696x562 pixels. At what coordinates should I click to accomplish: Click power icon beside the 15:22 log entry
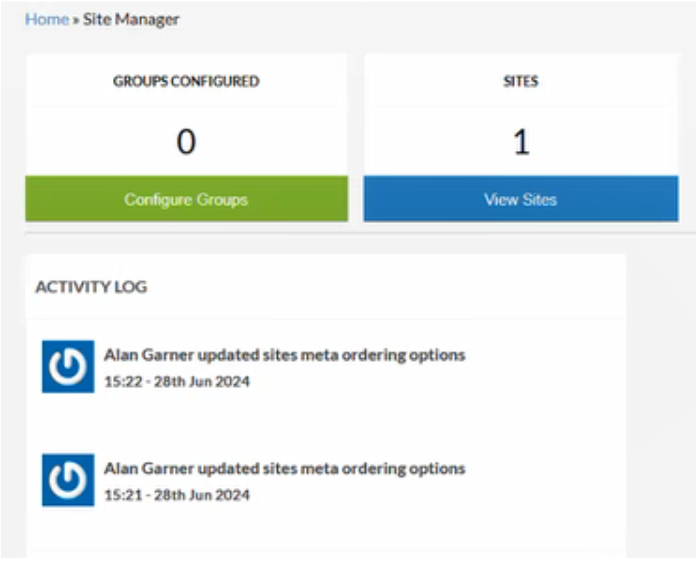click(x=68, y=367)
